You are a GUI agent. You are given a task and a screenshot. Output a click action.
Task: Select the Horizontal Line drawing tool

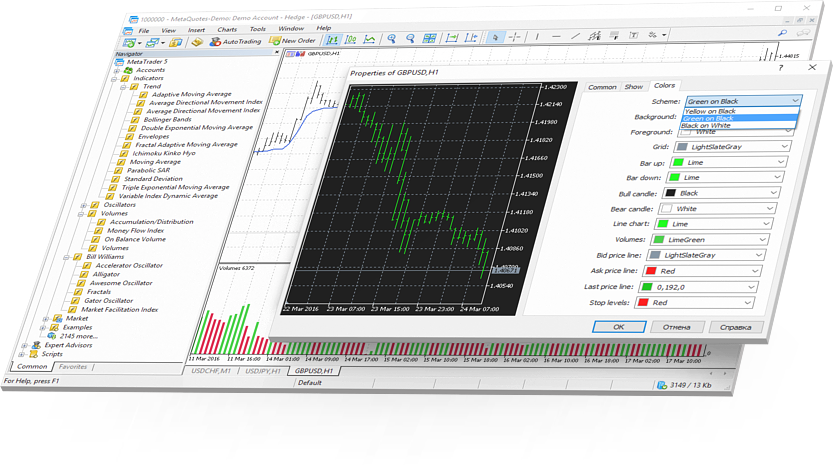[556, 36]
